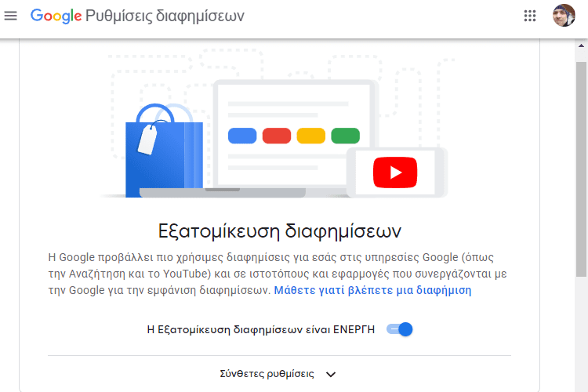Click the scrollbar up arrow

[581, 45]
